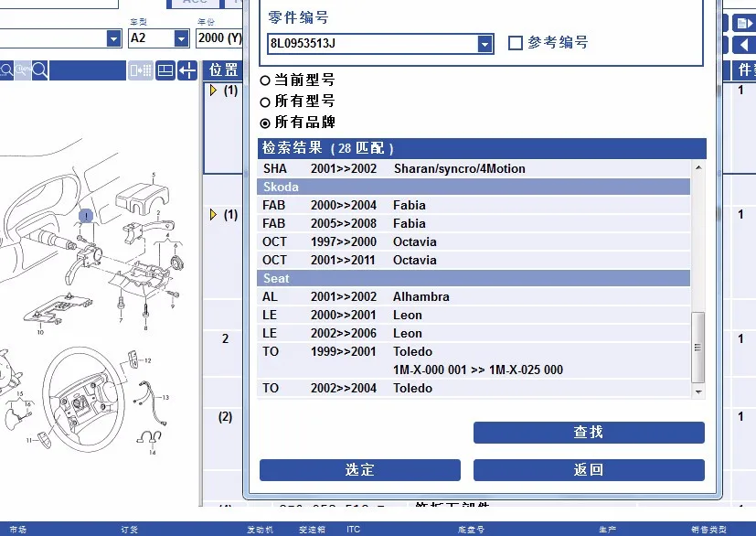Click callout number 10 in the diagram
This screenshot has width=756, height=536.
[40, 332]
